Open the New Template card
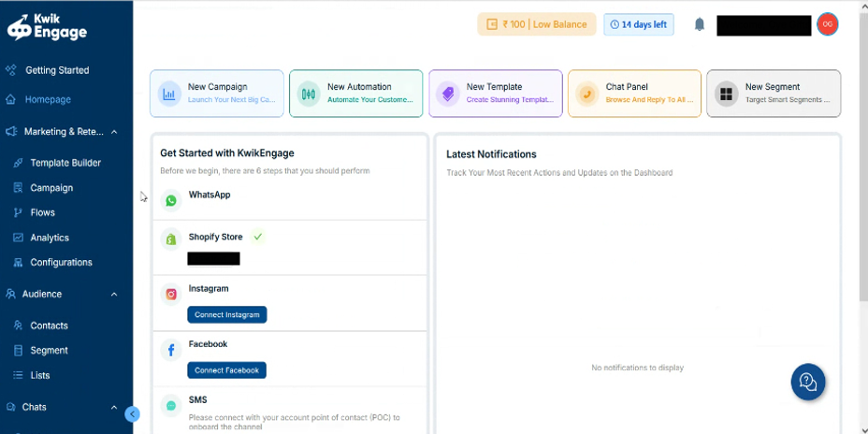The image size is (868, 434). 496,94
